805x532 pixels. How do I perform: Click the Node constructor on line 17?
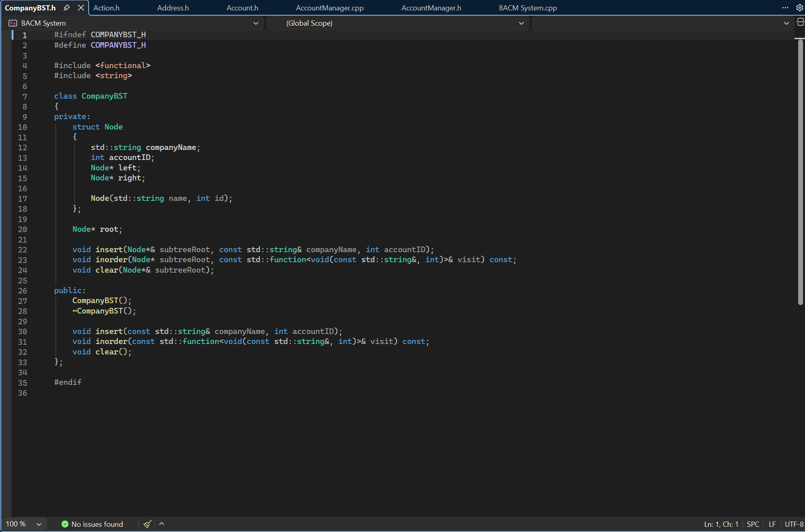(x=161, y=198)
